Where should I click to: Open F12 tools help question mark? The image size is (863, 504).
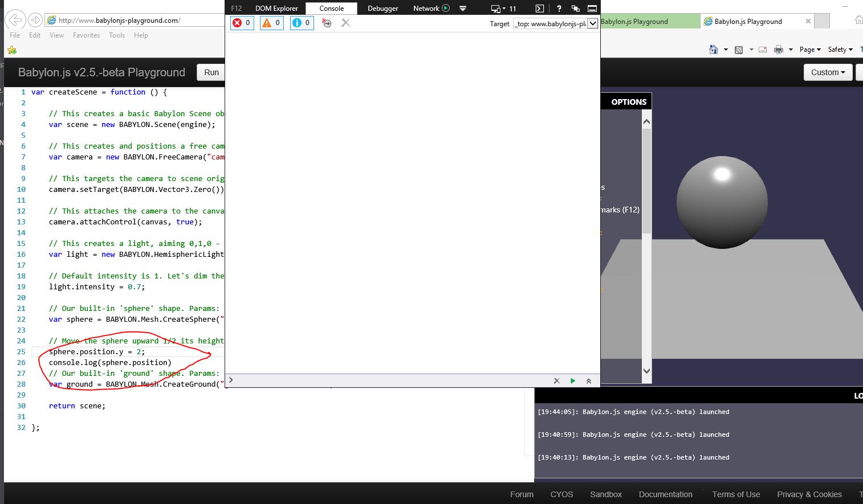tap(559, 8)
